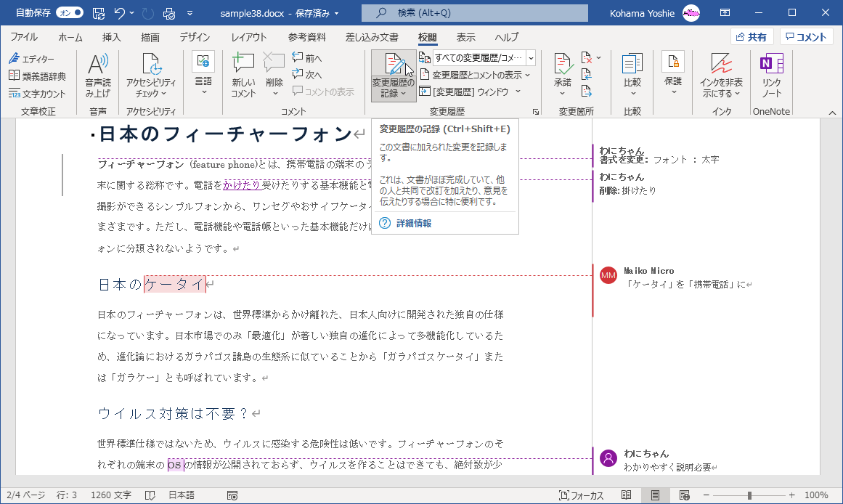Open the 参考資料 references tab
Viewport: 843px width, 504px height.
coord(307,37)
